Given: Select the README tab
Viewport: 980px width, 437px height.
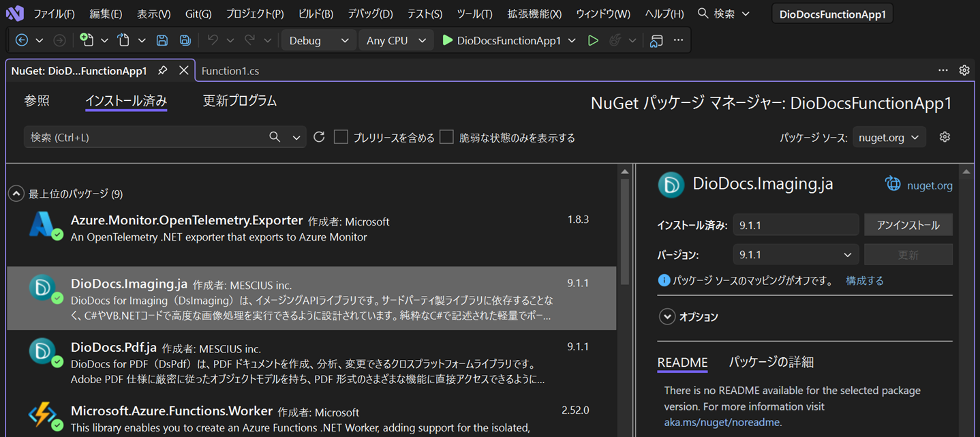Looking at the screenshot, I should click(682, 362).
